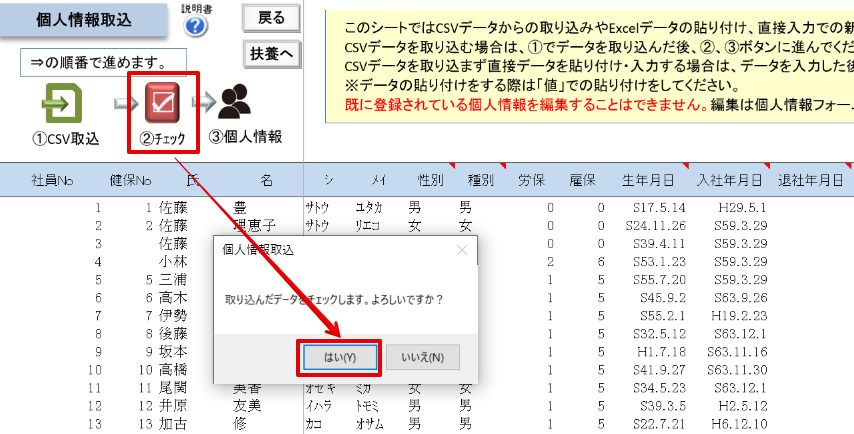Click the red ②チェック checkmark icon
This screenshot has width=854, height=434.
pyautogui.click(x=162, y=103)
